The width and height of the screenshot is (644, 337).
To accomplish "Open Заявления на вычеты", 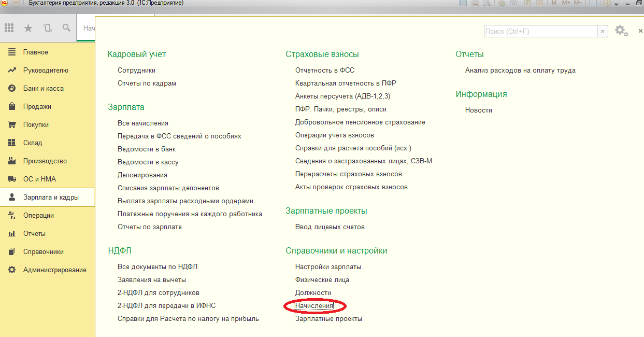I will pyautogui.click(x=152, y=280).
